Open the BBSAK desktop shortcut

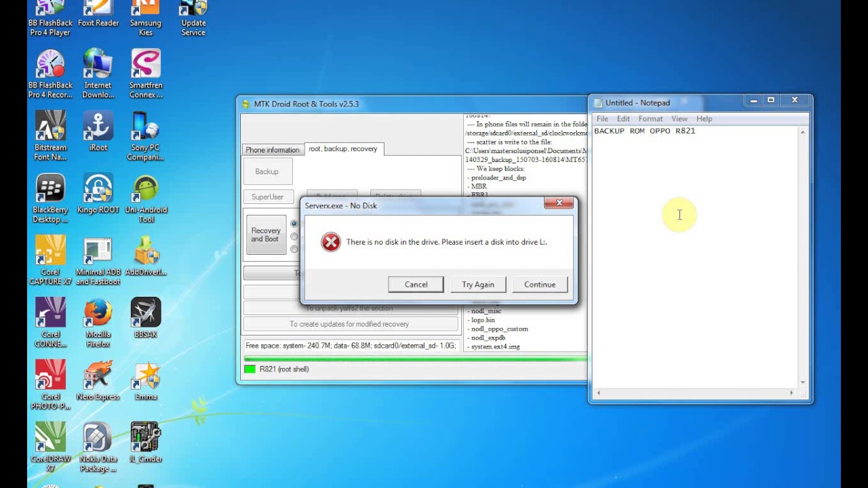click(146, 319)
